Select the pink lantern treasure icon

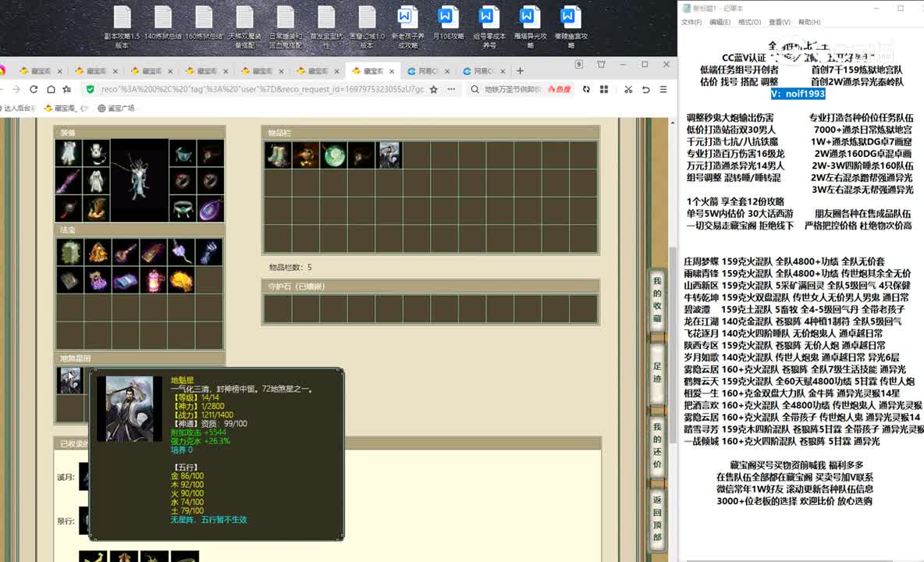[x=153, y=280]
